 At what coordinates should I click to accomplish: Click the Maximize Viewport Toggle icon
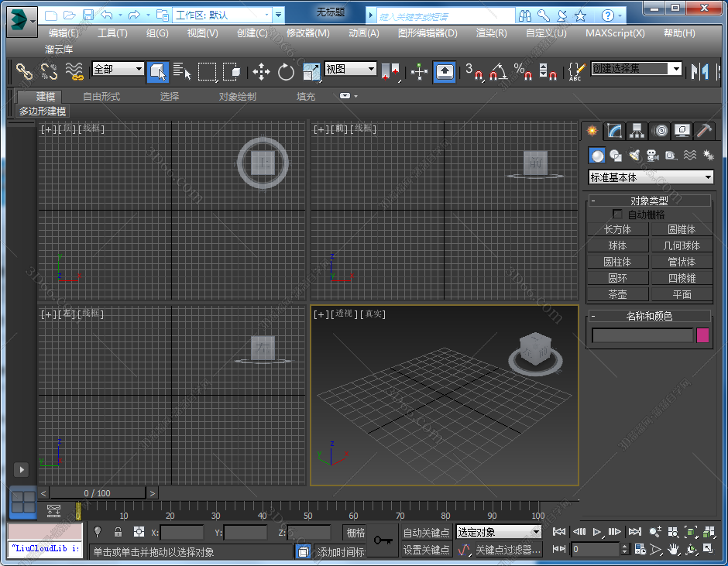(x=708, y=549)
